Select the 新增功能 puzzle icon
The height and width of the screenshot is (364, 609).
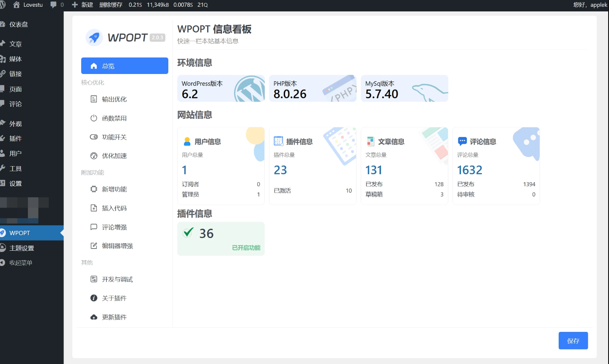[x=94, y=189]
